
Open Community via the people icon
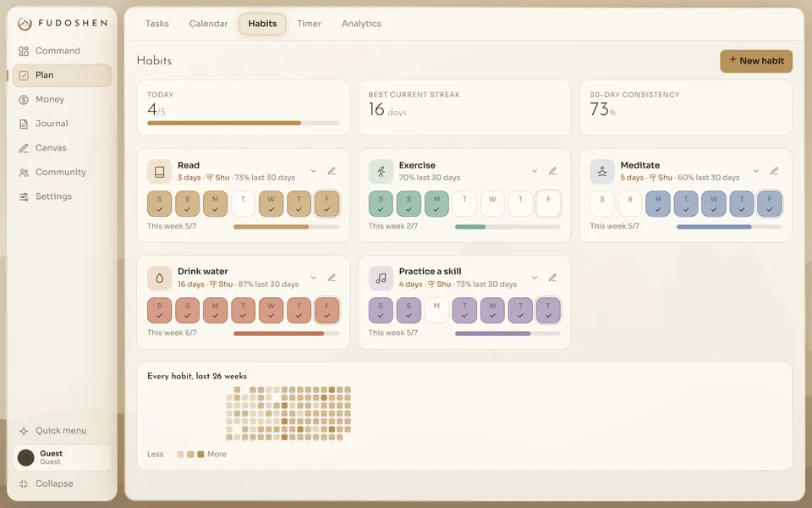point(24,173)
